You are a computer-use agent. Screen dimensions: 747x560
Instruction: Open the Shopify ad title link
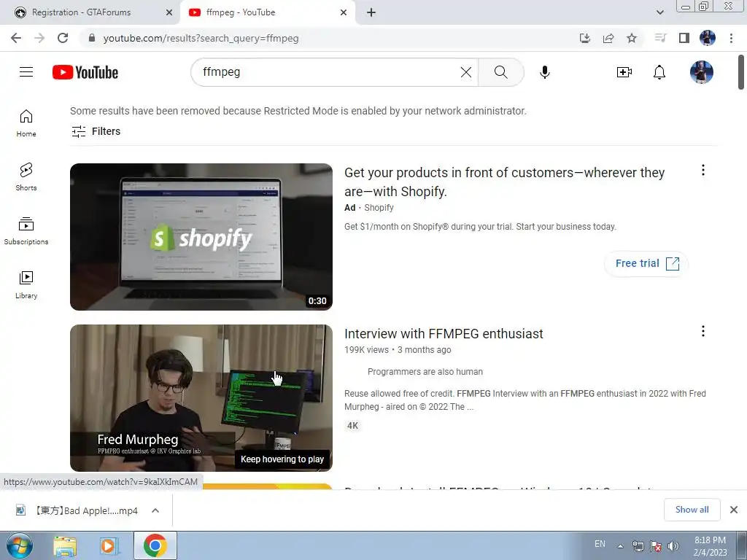(505, 182)
